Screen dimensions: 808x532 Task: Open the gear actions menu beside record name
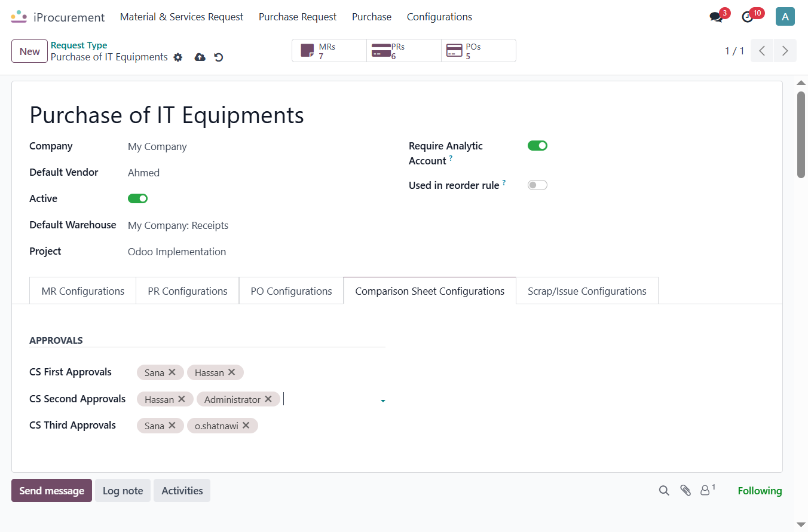tap(177, 57)
